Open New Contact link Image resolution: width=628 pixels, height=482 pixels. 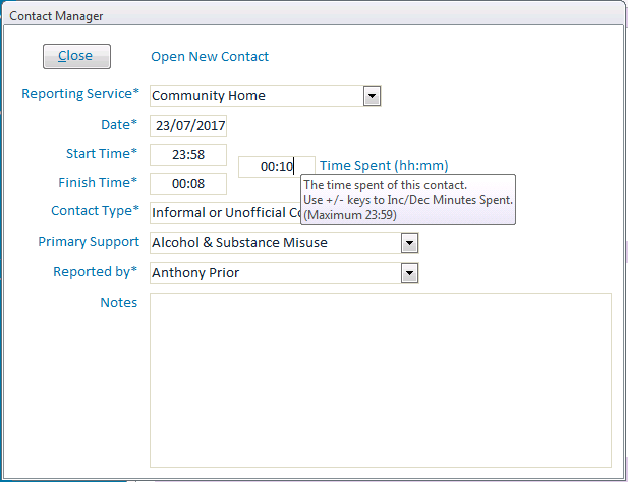coord(210,57)
